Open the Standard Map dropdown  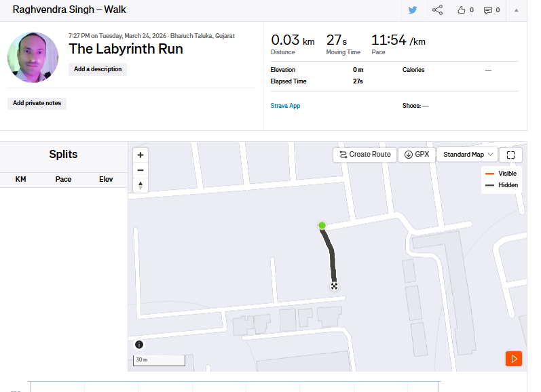(467, 155)
